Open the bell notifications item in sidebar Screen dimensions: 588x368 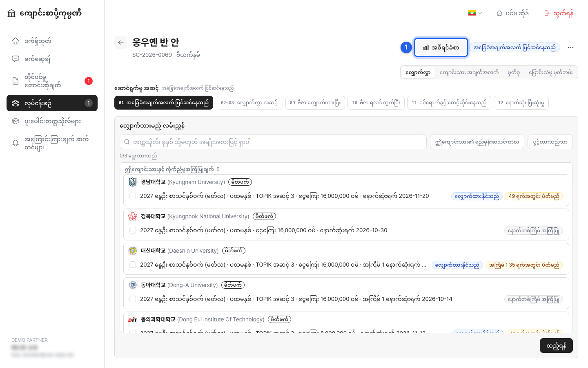coord(52,143)
